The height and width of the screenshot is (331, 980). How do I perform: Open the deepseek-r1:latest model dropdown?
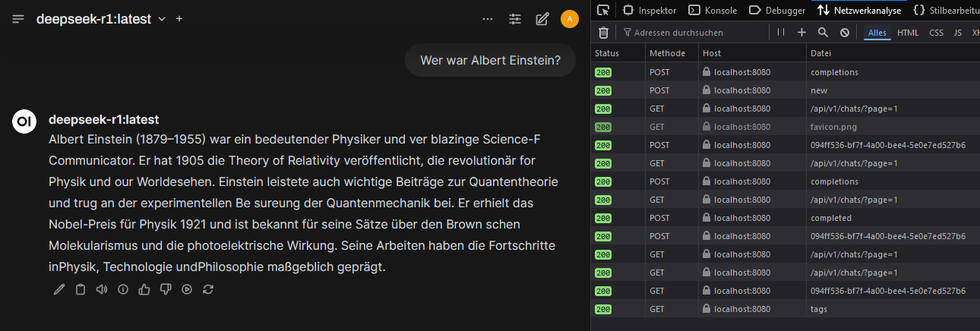[100, 19]
